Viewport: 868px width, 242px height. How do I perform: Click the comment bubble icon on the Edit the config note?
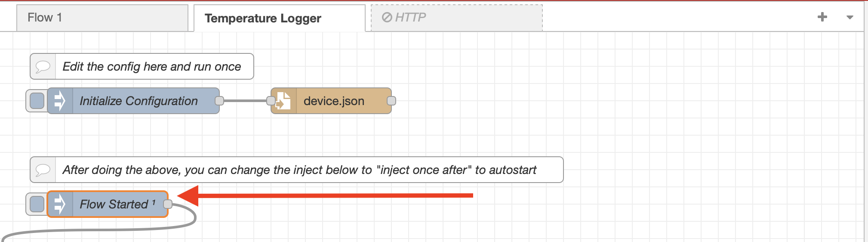tap(43, 66)
